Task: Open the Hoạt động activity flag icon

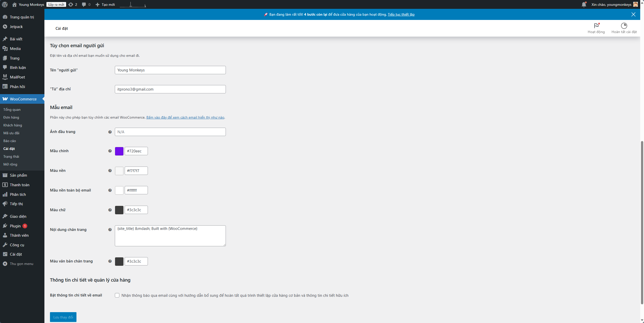Action: click(596, 26)
